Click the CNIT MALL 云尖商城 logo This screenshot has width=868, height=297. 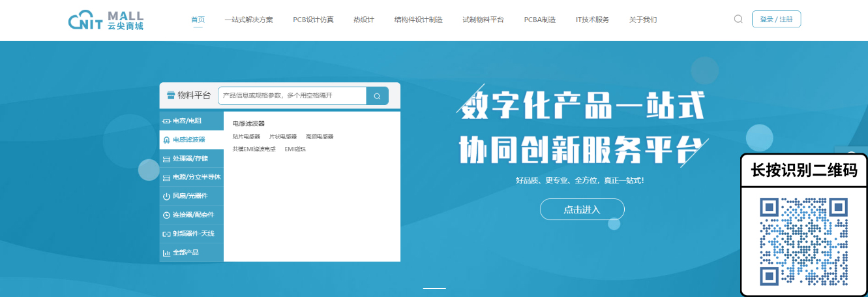pyautogui.click(x=106, y=20)
